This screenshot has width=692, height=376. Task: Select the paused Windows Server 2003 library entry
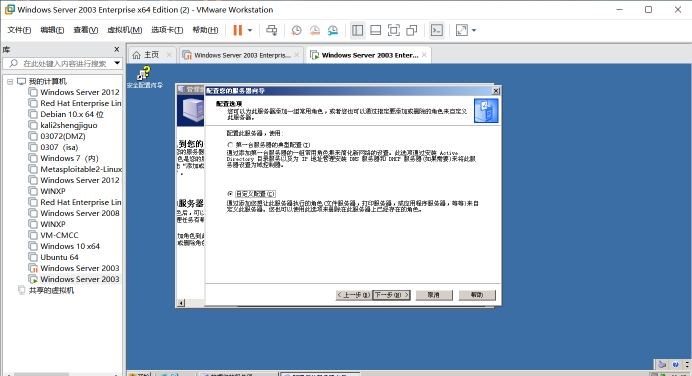point(80,268)
